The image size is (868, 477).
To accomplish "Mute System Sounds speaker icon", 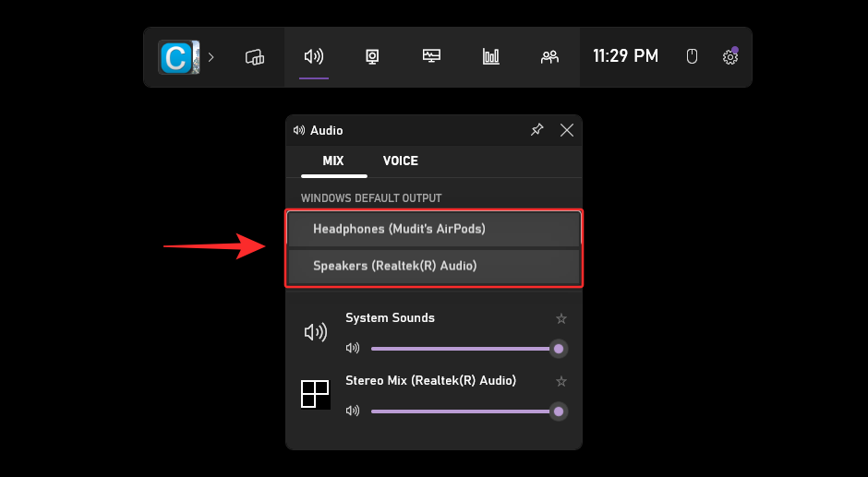I will (352, 348).
